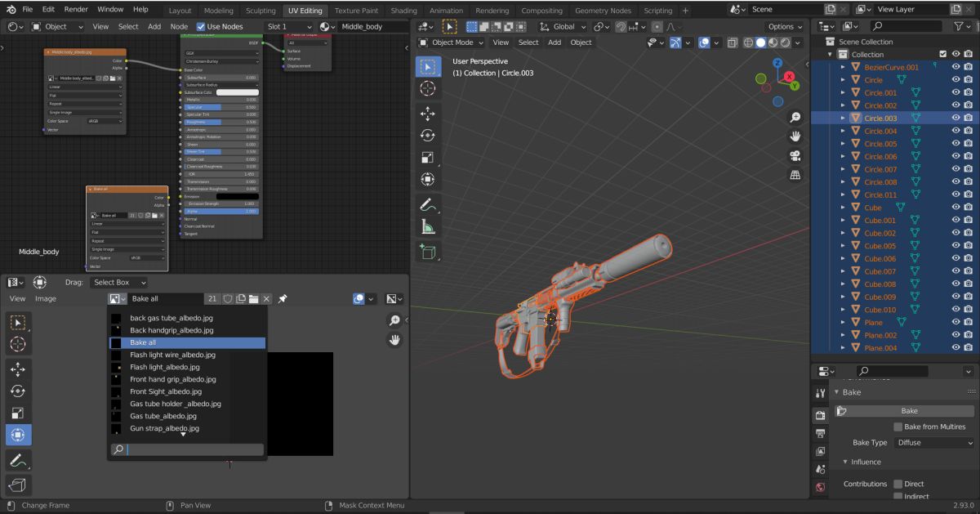Switch to the Texture Paint workspace tab
This screenshot has width=980, height=514.
pyautogui.click(x=356, y=11)
